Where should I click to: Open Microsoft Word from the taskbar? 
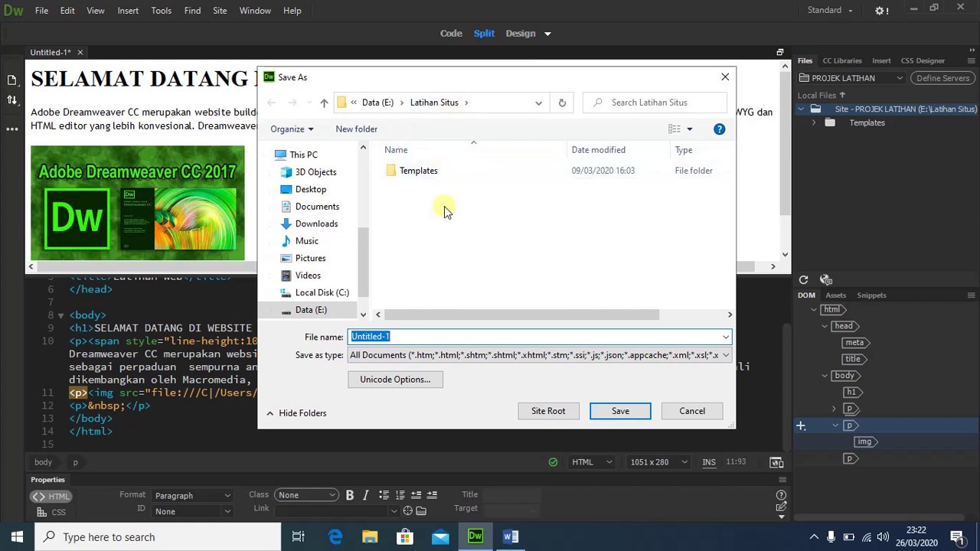pyautogui.click(x=511, y=536)
